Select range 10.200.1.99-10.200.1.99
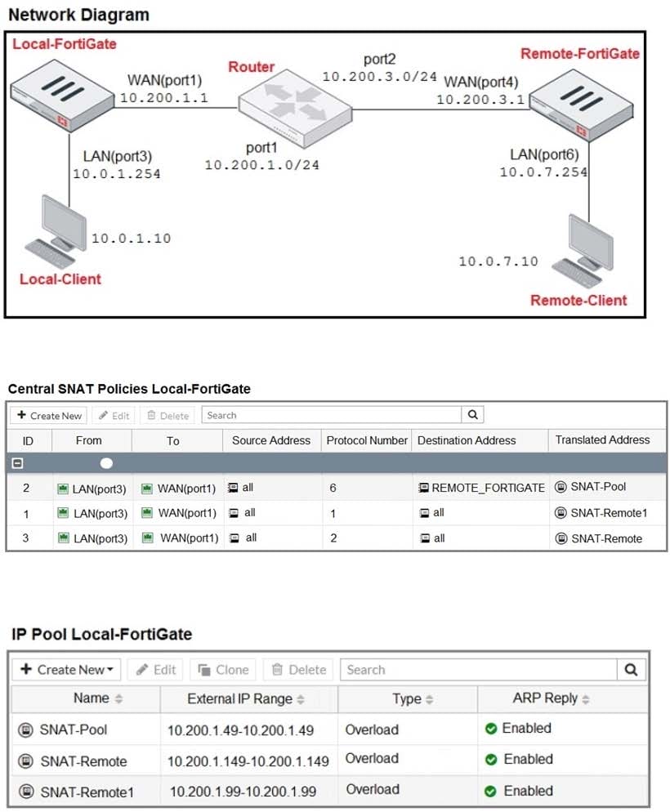The width and height of the screenshot is (670, 812). coord(243,792)
